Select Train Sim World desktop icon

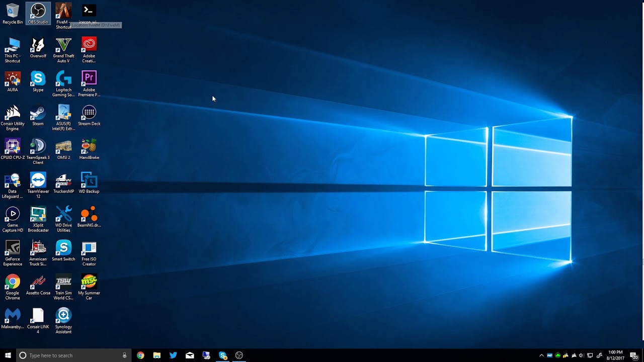pyautogui.click(x=63, y=287)
